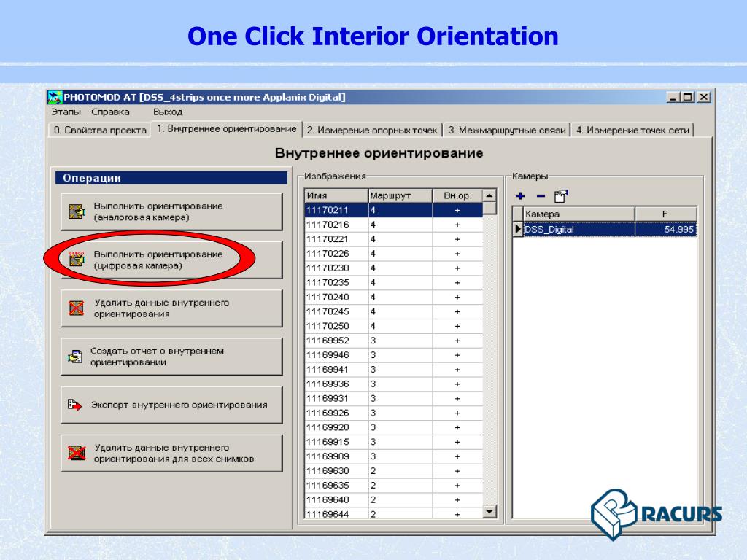Click the PHOTOMOD AT title bar icon
747x560 pixels.
click(x=55, y=97)
